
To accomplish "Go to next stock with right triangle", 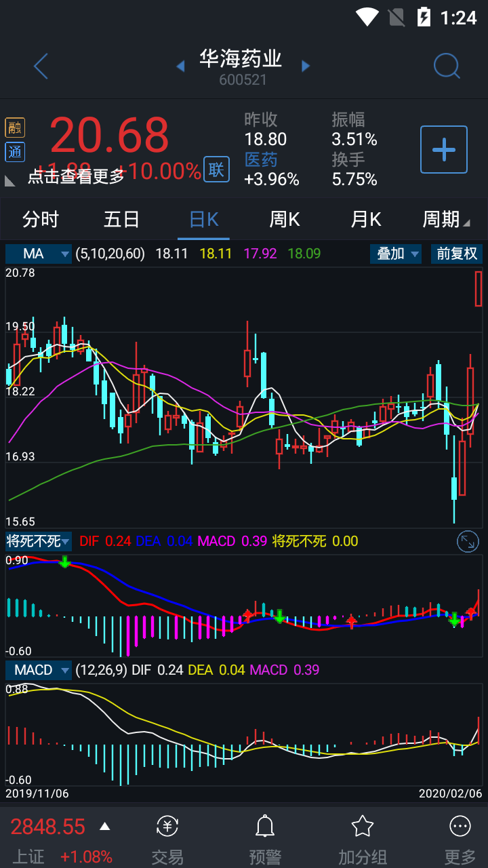I will click(x=306, y=66).
